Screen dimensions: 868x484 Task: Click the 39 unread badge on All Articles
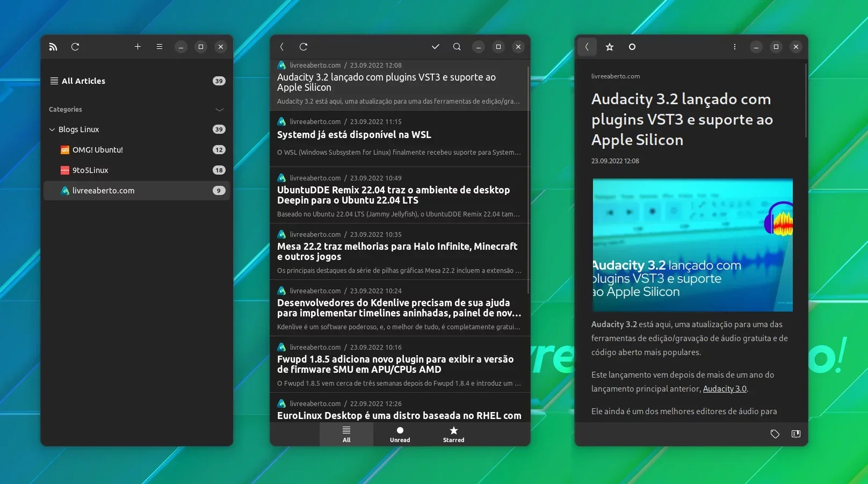tap(219, 81)
